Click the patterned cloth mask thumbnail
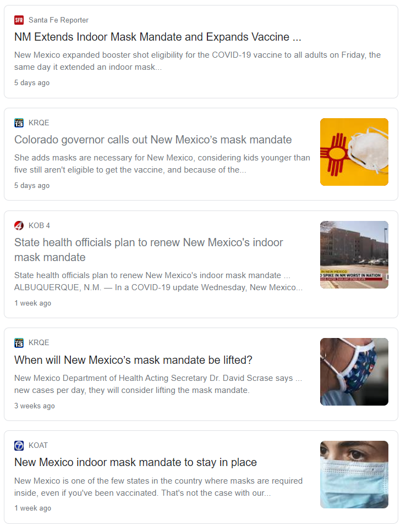406x532 pixels. [354, 372]
